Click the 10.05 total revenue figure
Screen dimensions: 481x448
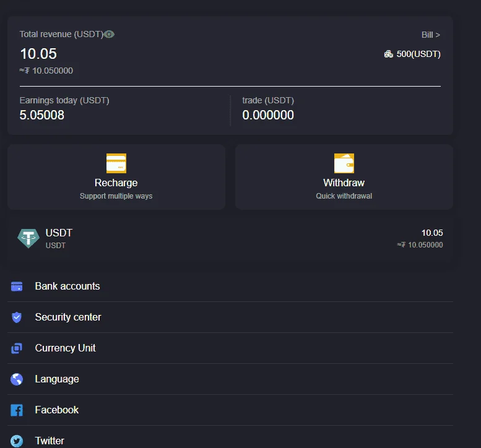(38, 54)
